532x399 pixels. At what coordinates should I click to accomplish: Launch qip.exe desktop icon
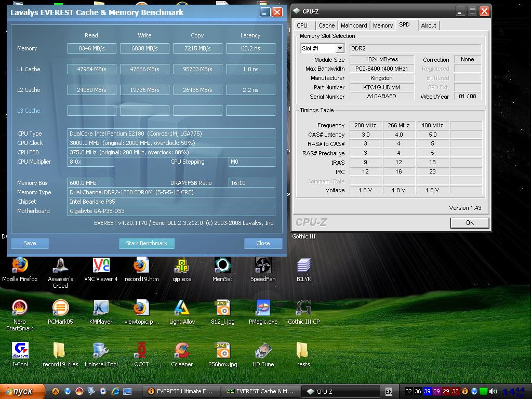(x=182, y=270)
